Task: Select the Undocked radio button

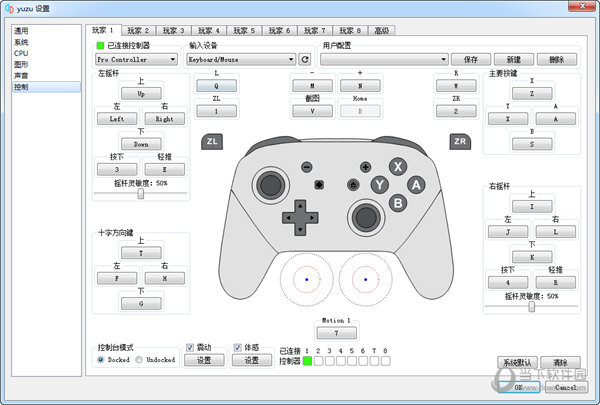Action: coord(138,359)
